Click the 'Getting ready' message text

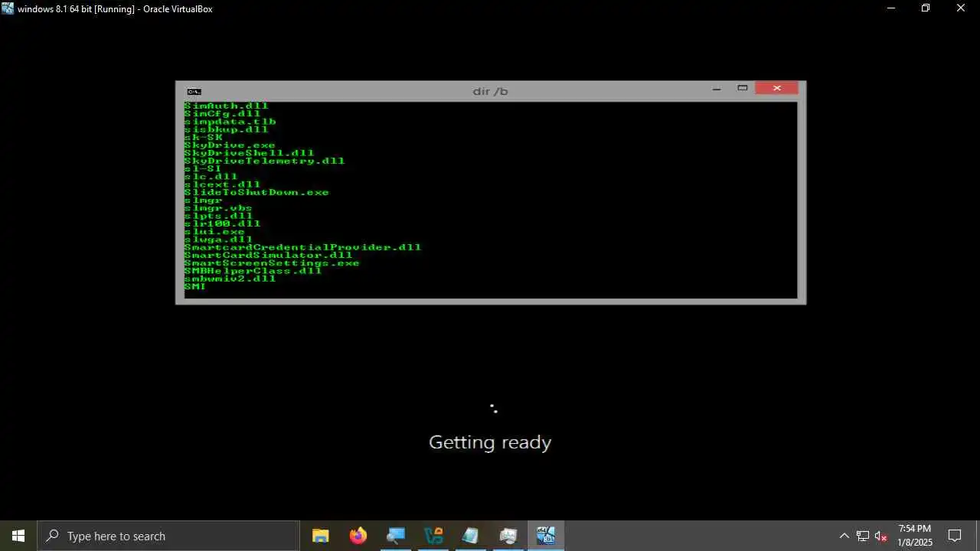(x=490, y=442)
